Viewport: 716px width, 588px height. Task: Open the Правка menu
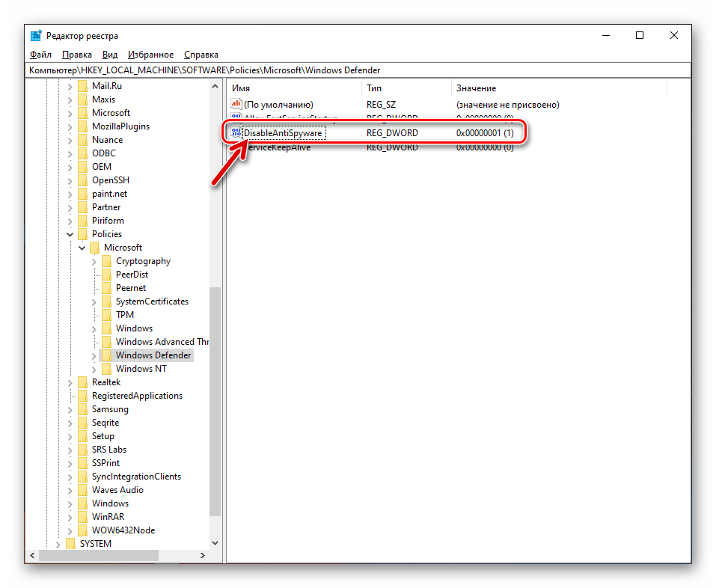click(77, 55)
